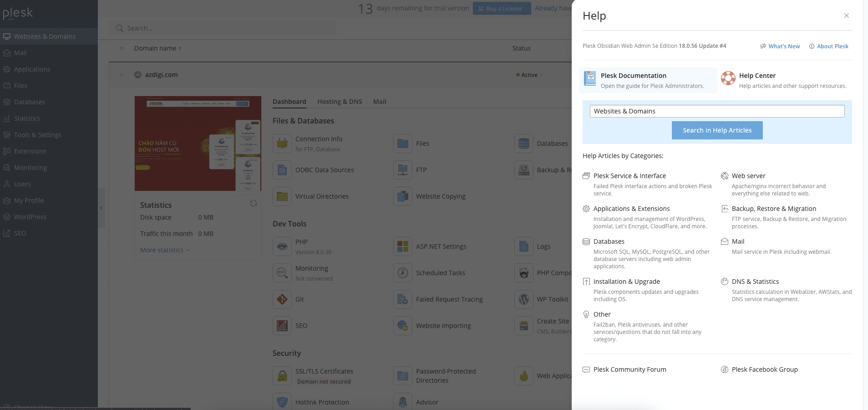Click the Virtual Directories folder icon
This screenshot has width=868, height=410.
282,196
